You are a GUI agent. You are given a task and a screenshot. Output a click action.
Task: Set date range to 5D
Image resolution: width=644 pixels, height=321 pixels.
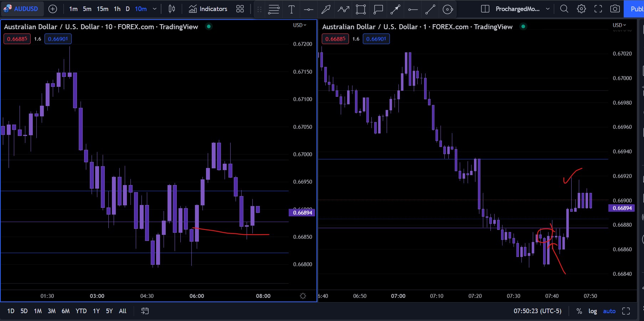(x=24, y=311)
